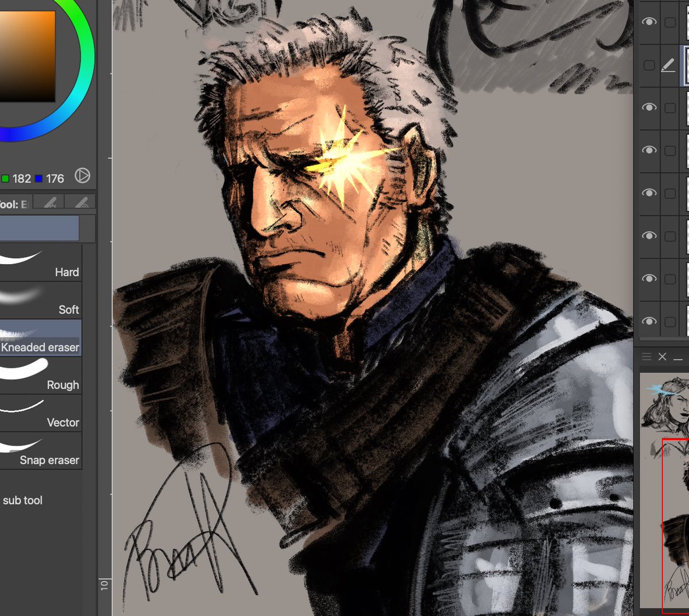The image size is (689, 616).
Task: Open the sub tool tab with the brush-and-gear icon
Action: 49,202
